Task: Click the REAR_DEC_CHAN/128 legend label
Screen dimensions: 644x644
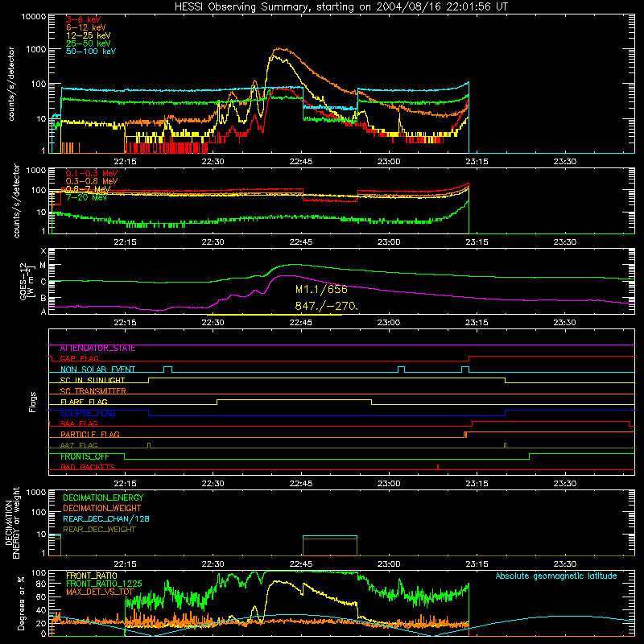Action: [106, 519]
